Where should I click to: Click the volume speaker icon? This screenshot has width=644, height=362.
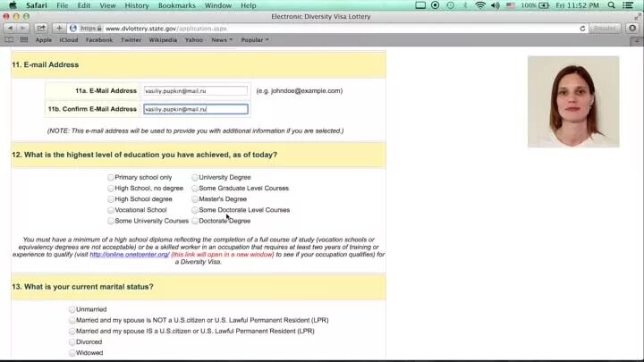(496, 5)
